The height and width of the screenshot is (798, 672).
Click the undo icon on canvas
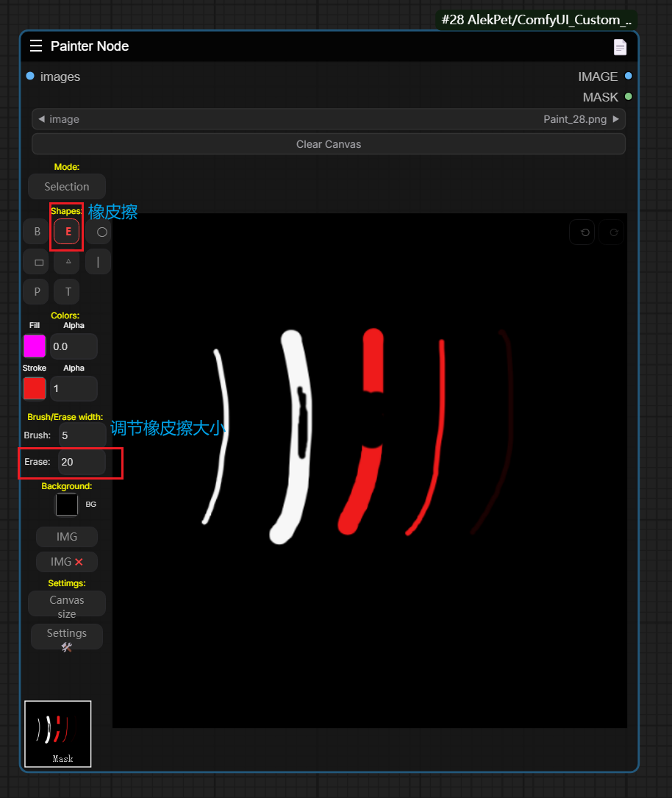click(584, 232)
